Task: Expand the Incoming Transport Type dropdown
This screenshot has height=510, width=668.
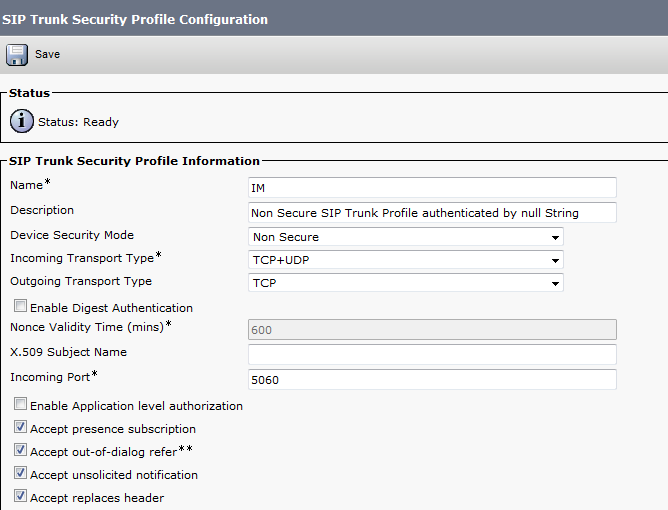Action: click(405, 260)
